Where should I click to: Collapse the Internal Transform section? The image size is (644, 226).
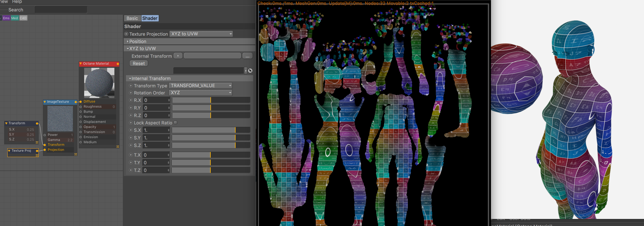click(x=130, y=79)
